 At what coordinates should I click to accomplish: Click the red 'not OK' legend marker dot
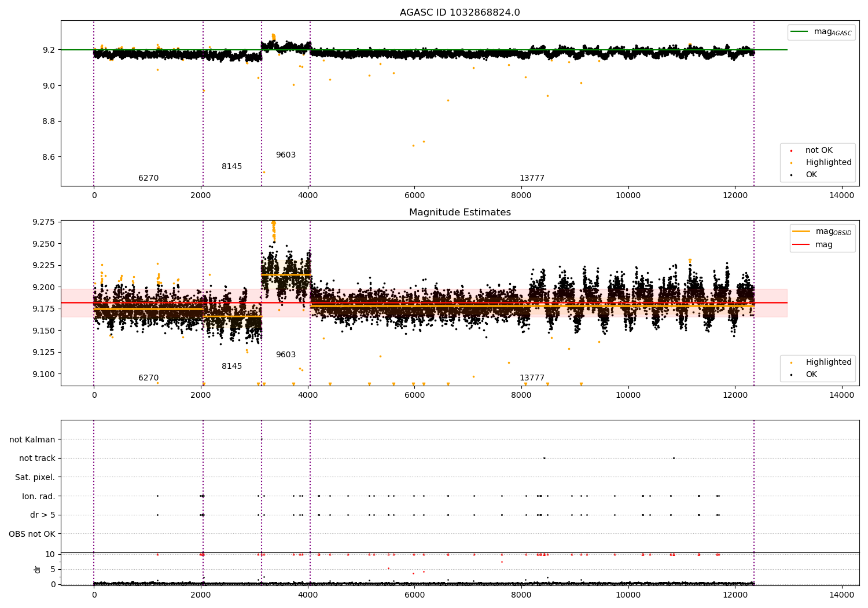[791, 151]
